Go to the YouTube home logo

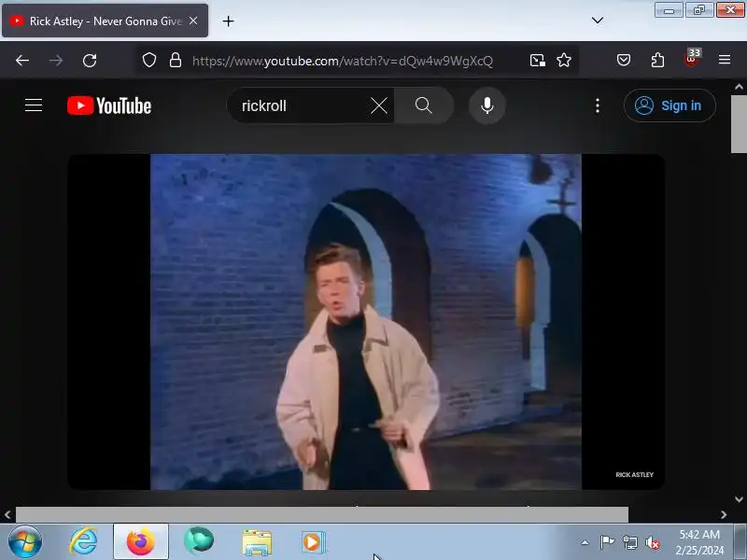click(109, 105)
